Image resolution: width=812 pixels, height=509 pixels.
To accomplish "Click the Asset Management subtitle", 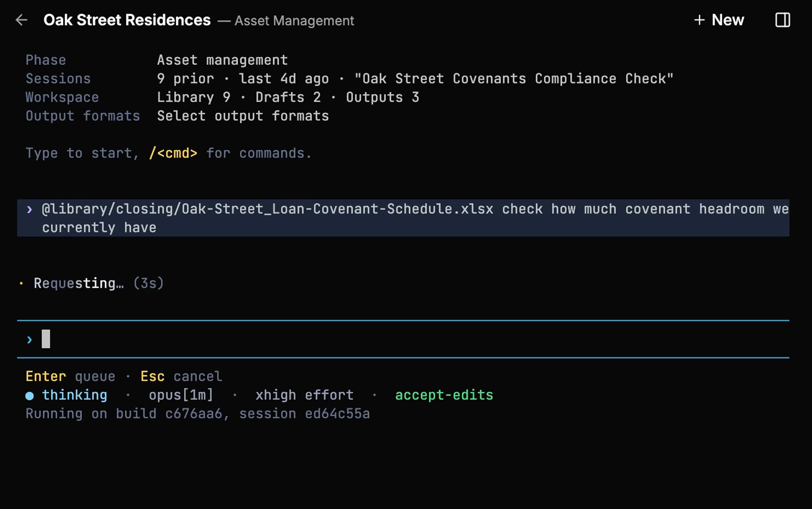I will (x=294, y=21).
